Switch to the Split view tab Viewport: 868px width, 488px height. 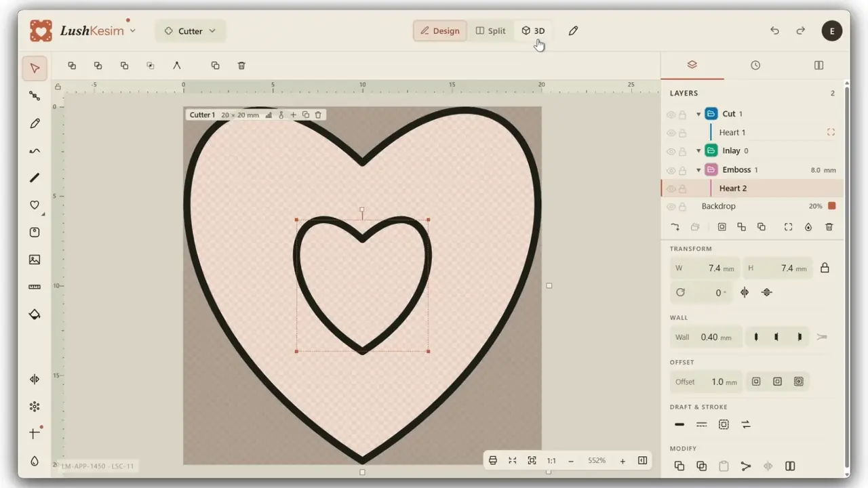click(490, 30)
